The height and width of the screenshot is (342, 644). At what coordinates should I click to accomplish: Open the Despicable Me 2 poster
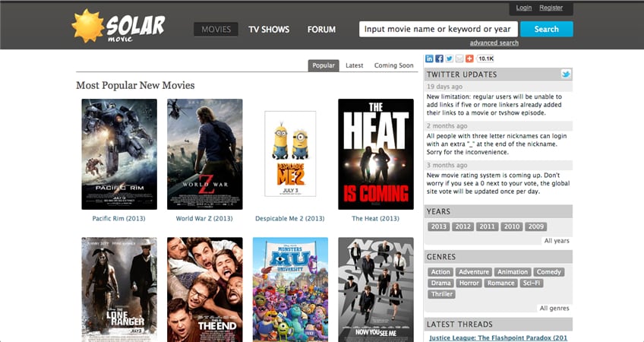point(290,154)
